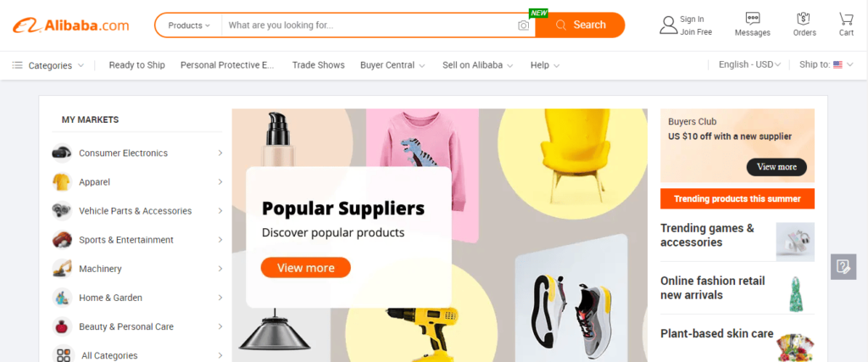Go to Ready to Ship
868x362 pixels.
pyautogui.click(x=136, y=65)
